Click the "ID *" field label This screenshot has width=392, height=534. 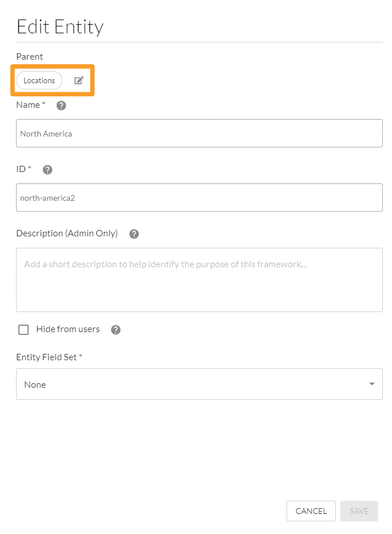click(24, 169)
